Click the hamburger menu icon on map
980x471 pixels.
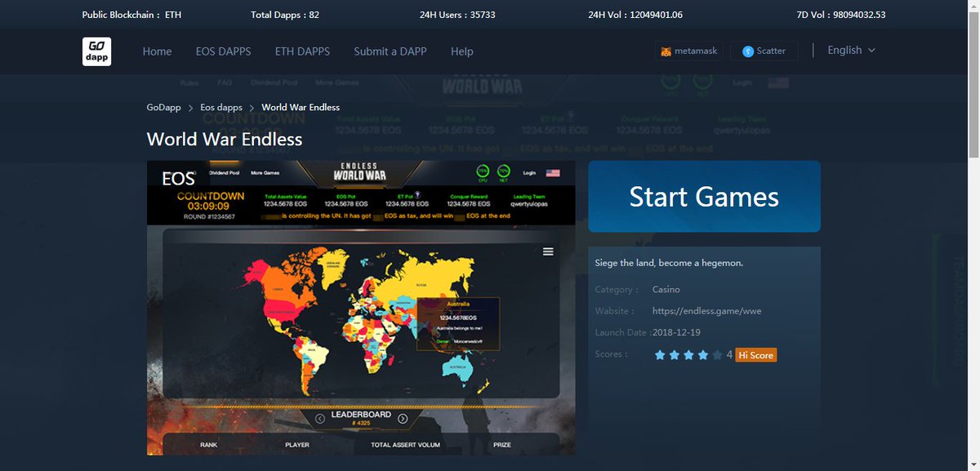(x=548, y=251)
